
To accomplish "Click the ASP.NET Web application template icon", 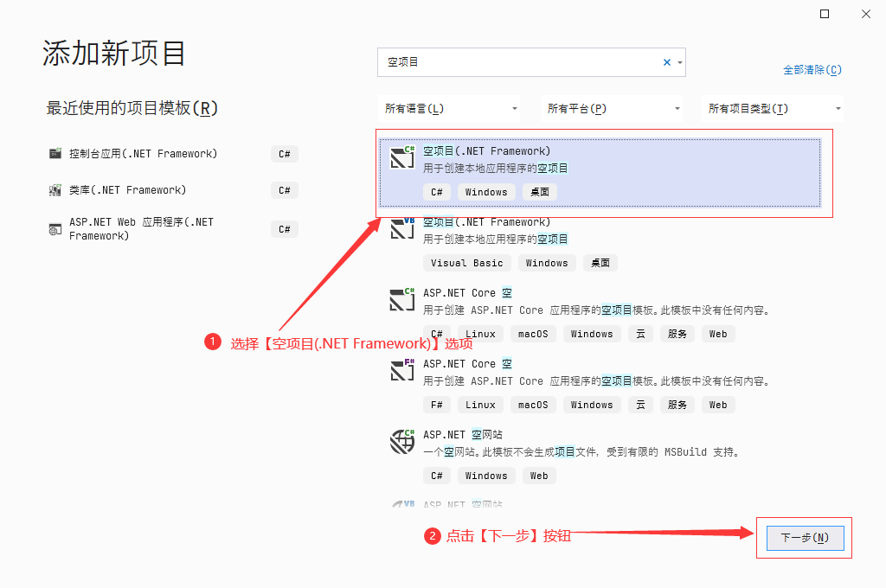I will (55, 229).
